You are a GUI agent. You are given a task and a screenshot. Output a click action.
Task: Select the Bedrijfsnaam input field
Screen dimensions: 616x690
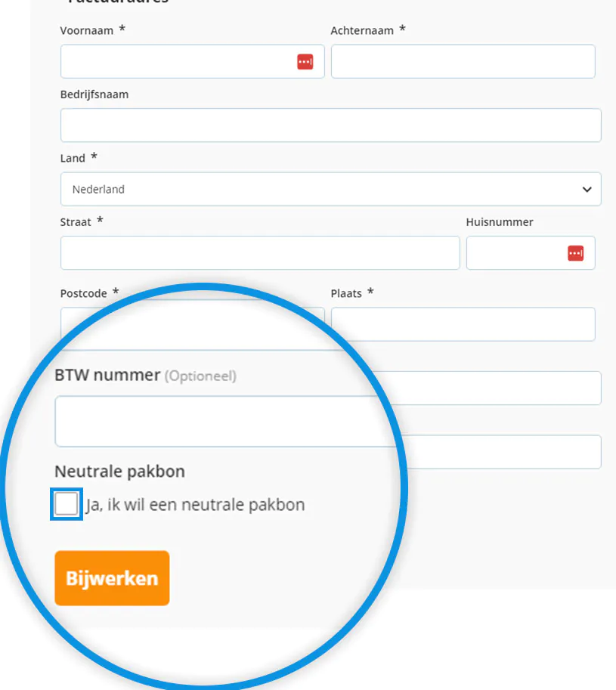[330, 125]
